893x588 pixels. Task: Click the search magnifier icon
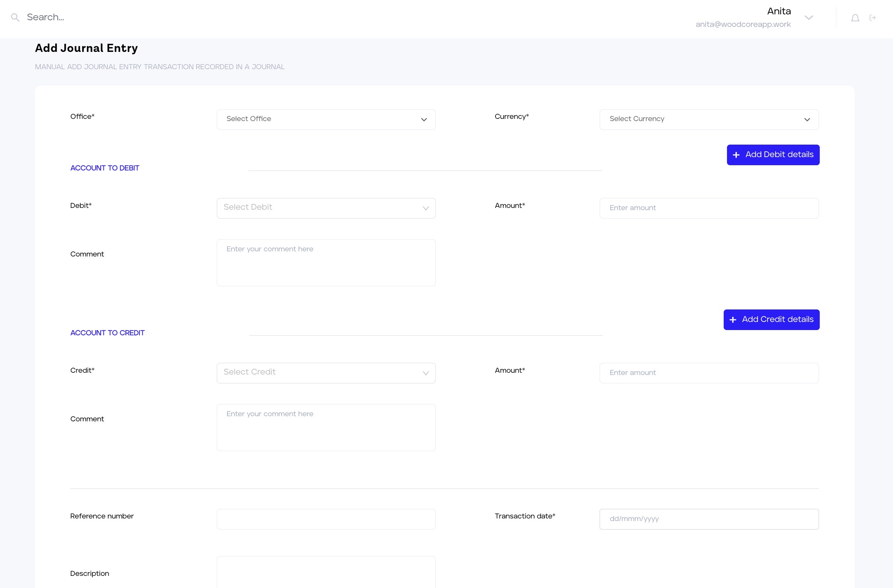(x=15, y=17)
